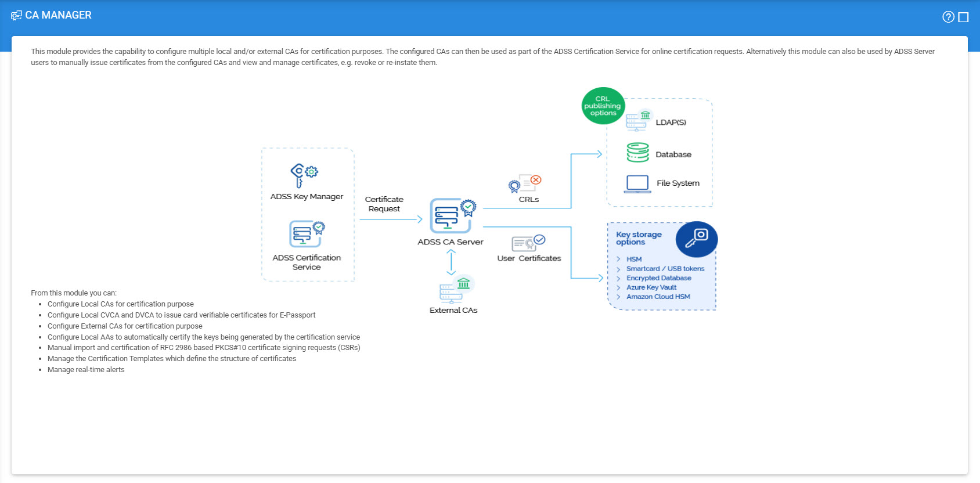Click the Certificate Request arrow label
This screenshot has height=483, width=980.
point(384,204)
